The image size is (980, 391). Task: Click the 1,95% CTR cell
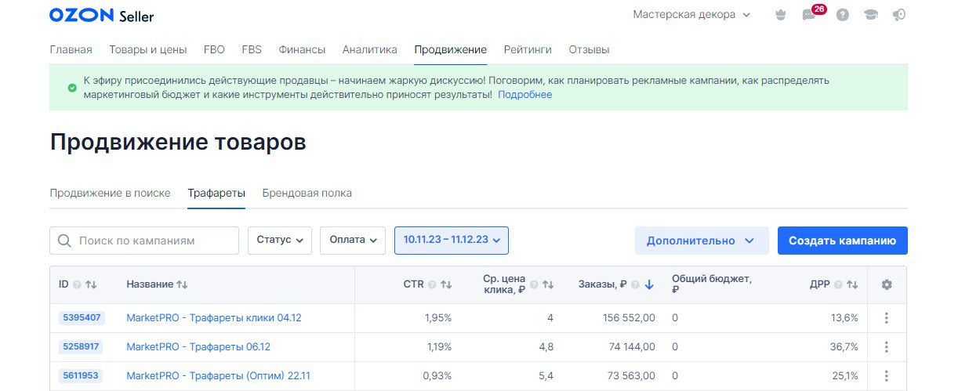coord(437,318)
